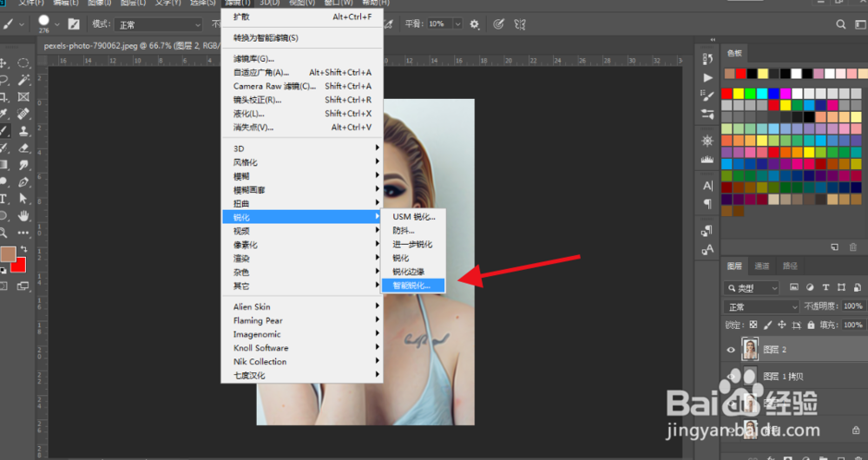Select the Magic Wand tool

pos(23,80)
